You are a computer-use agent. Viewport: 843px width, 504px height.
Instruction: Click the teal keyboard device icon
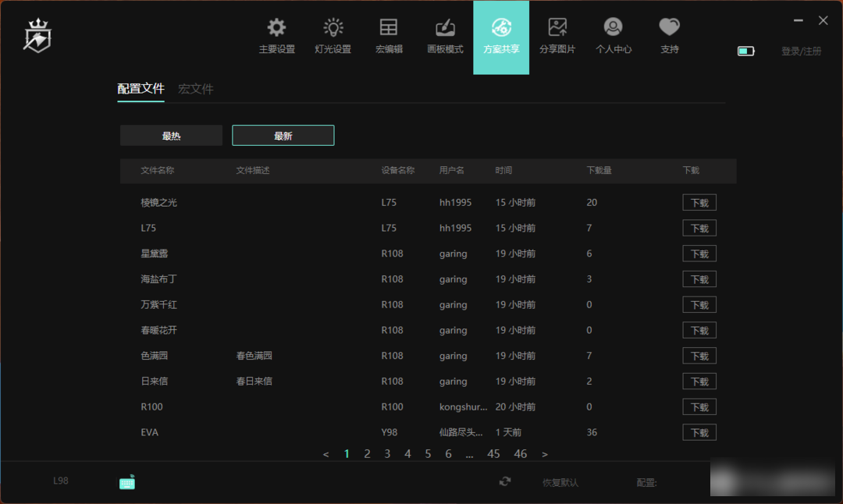click(x=127, y=482)
